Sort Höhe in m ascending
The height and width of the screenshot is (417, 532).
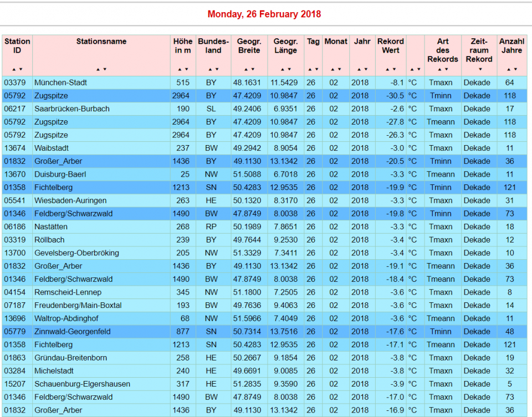(x=180, y=69)
